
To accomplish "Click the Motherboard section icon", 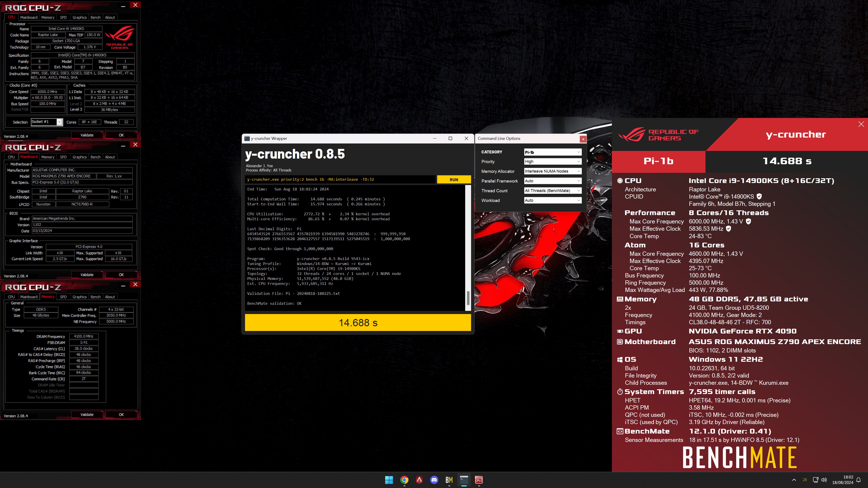I will [x=620, y=342].
